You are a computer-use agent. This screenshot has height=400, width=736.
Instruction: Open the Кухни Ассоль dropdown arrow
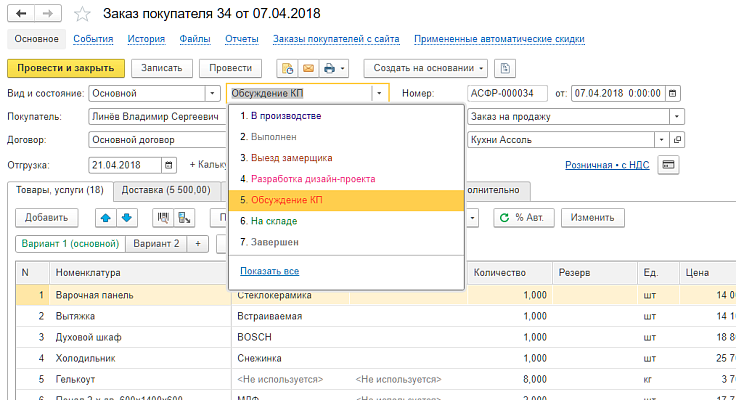[678, 139]
